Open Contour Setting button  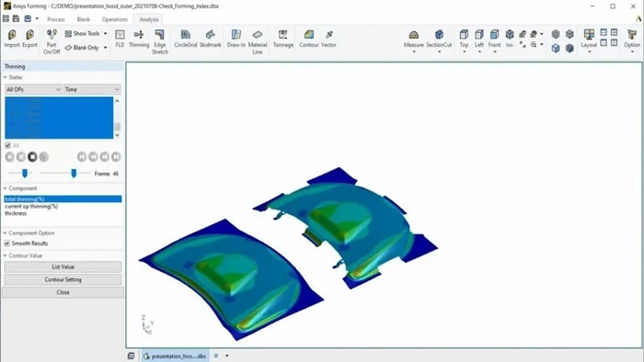(63, 279)
